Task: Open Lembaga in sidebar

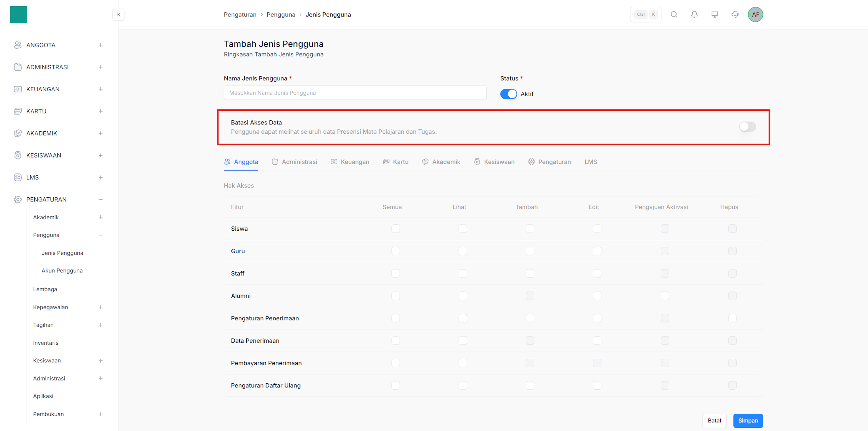Action: point(45,289)
